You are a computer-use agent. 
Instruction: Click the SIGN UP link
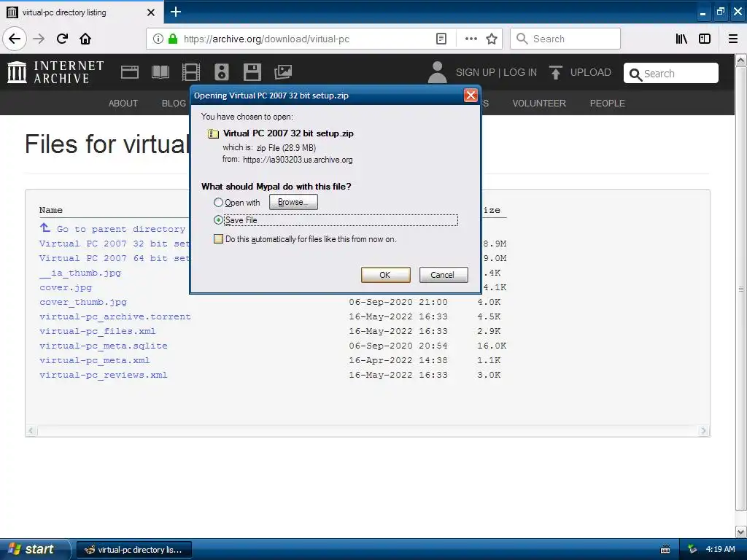475,72
